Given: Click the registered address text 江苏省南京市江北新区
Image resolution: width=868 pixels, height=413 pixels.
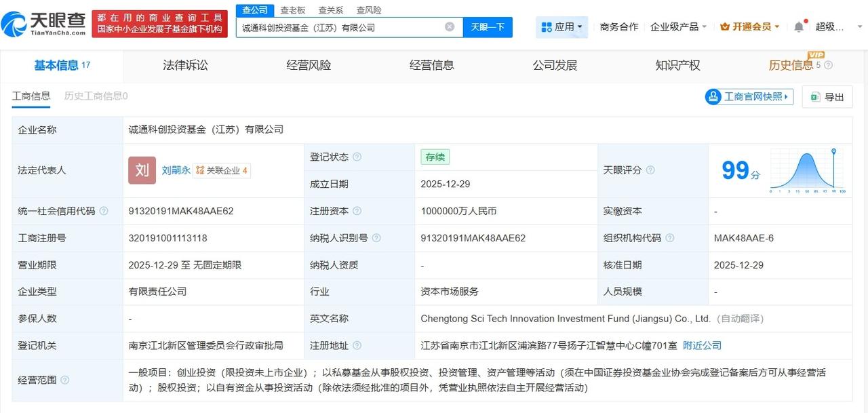Looking at the screenshot, I should 549,346.
